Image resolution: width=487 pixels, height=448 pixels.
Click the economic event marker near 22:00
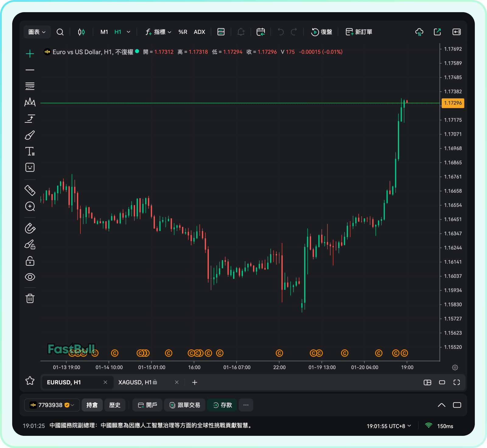279,353
